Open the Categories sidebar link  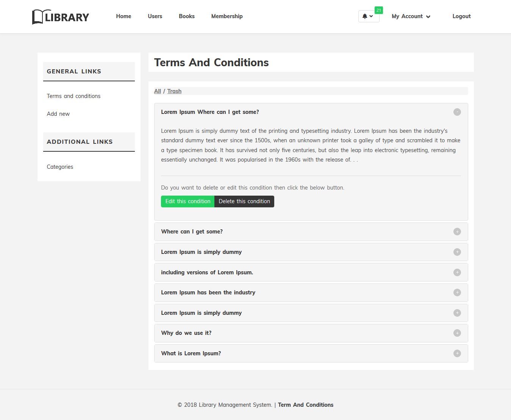[x=60, y=167]
